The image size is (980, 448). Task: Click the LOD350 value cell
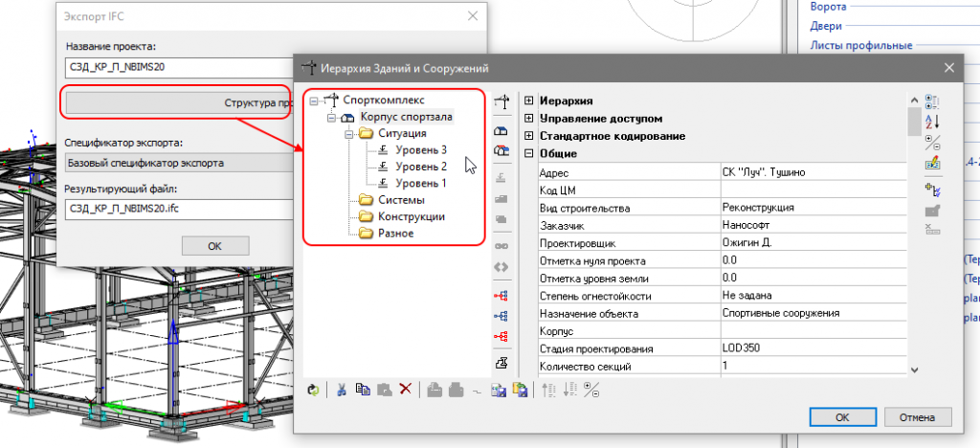(813, 348)
